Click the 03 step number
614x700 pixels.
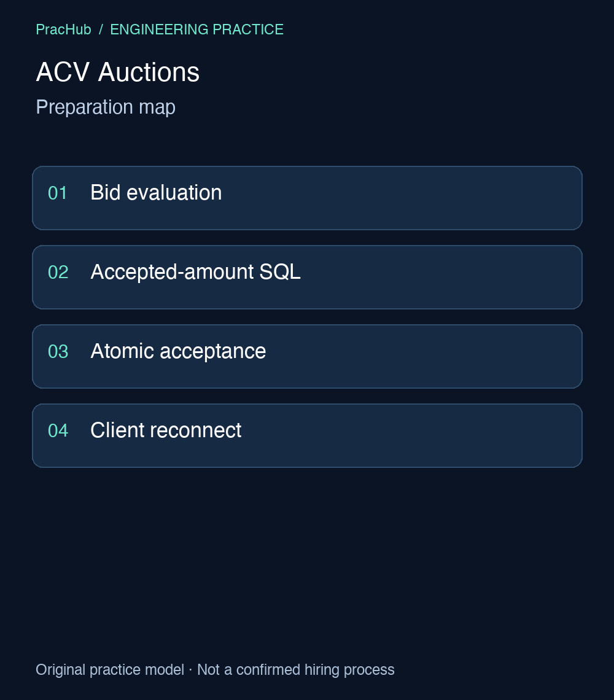click(x=58, y=352)
